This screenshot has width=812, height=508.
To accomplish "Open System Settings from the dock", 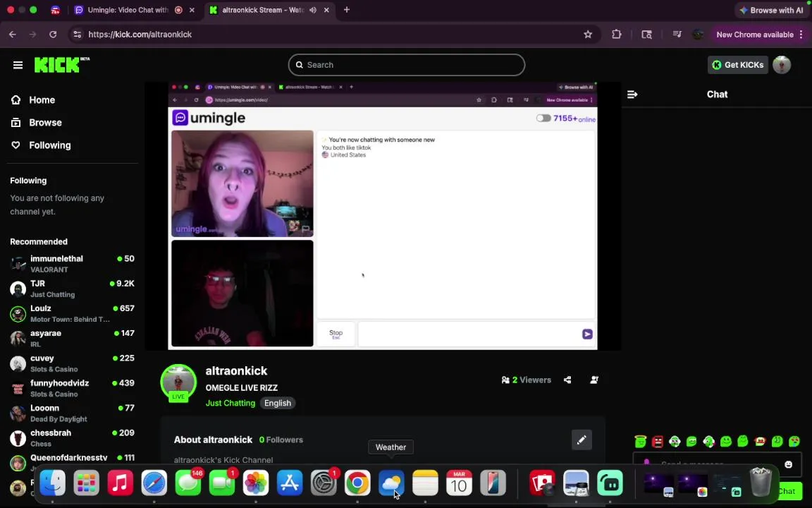I will 324,483.
